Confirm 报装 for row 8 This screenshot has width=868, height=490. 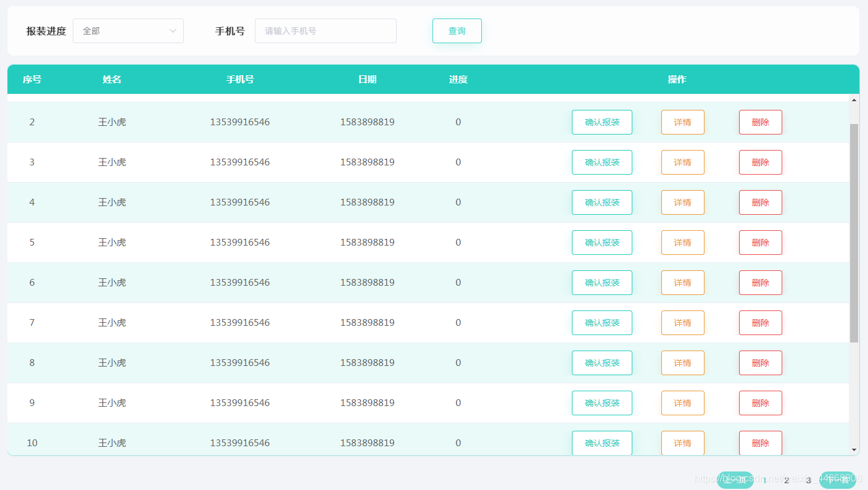click(601, 362)
